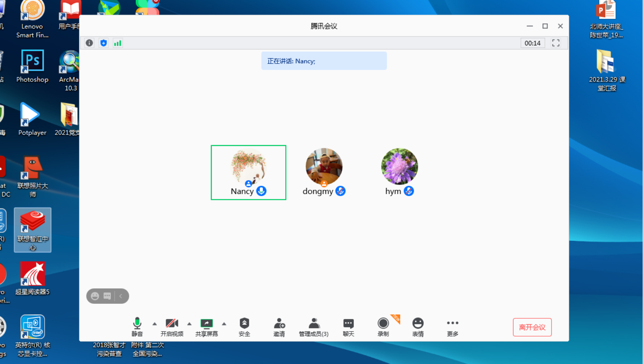The image size is (643, 364).
Task: Expand the audio options arrow beside 静音
Action: coord(155,324)
